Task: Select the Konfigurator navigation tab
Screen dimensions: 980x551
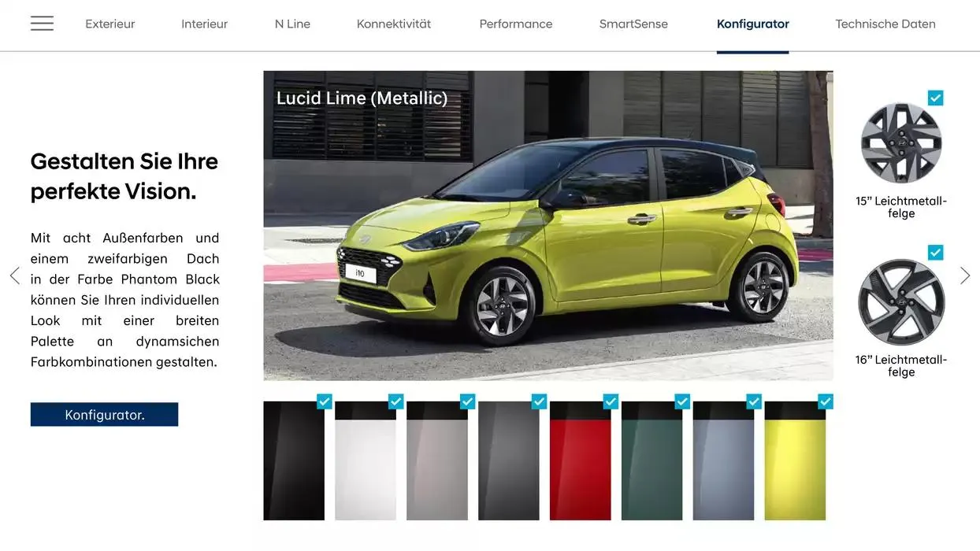Action: 752,24
